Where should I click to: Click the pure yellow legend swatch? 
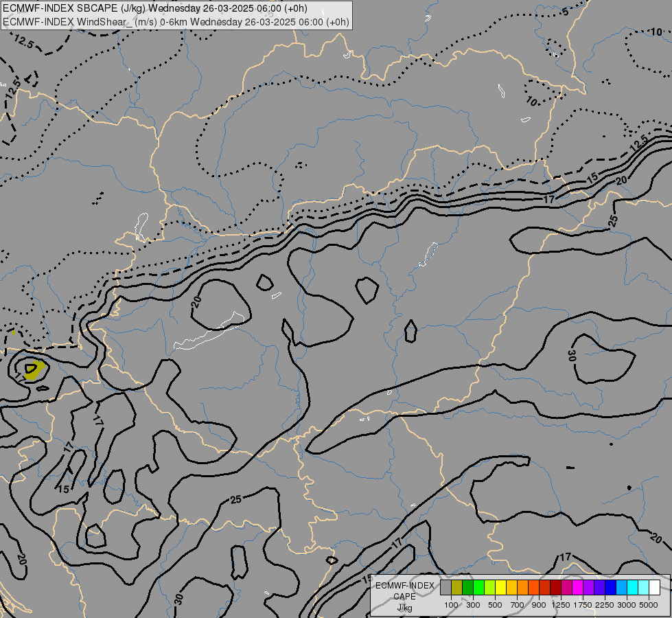click(x=500, y=588)
